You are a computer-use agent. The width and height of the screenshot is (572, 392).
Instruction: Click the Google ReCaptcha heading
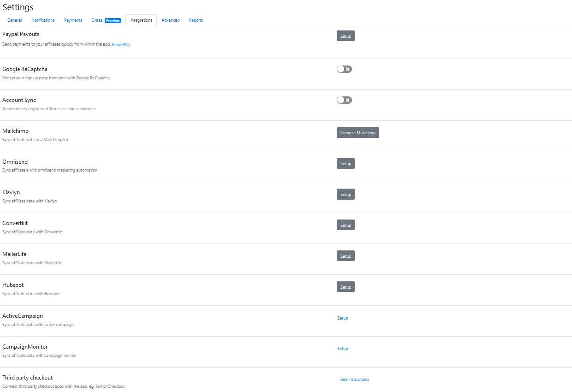[x=25, y=69]
